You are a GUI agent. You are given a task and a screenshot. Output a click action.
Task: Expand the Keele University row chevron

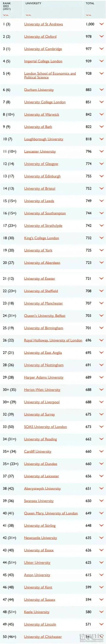point(101,612)
